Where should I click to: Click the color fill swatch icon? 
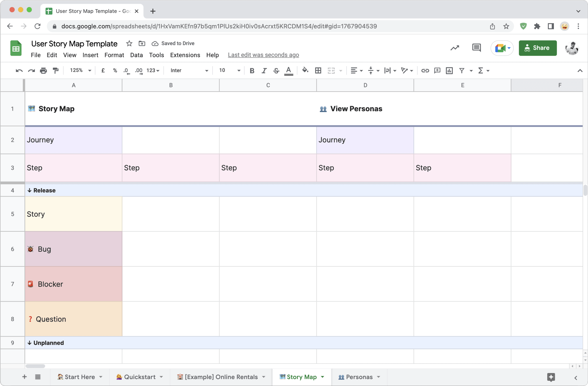[305, 70]
